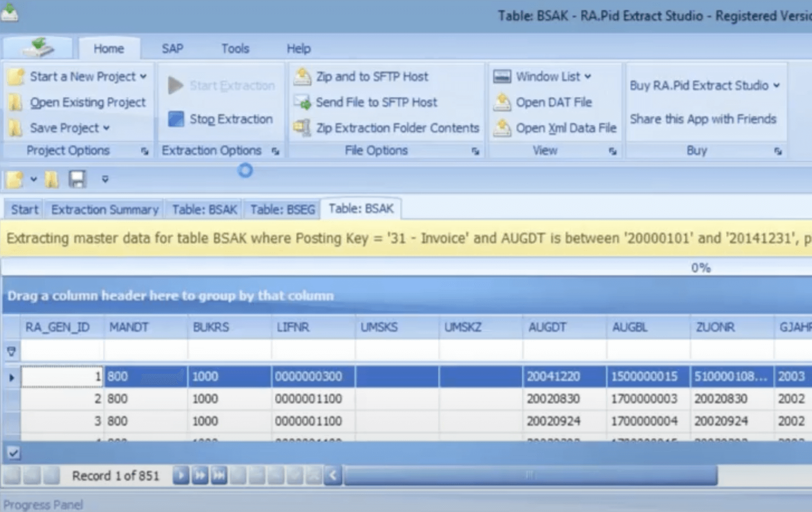The image size is (812, 512).
Task: Click the Open DAT File icon
Action: coord(502,102)
